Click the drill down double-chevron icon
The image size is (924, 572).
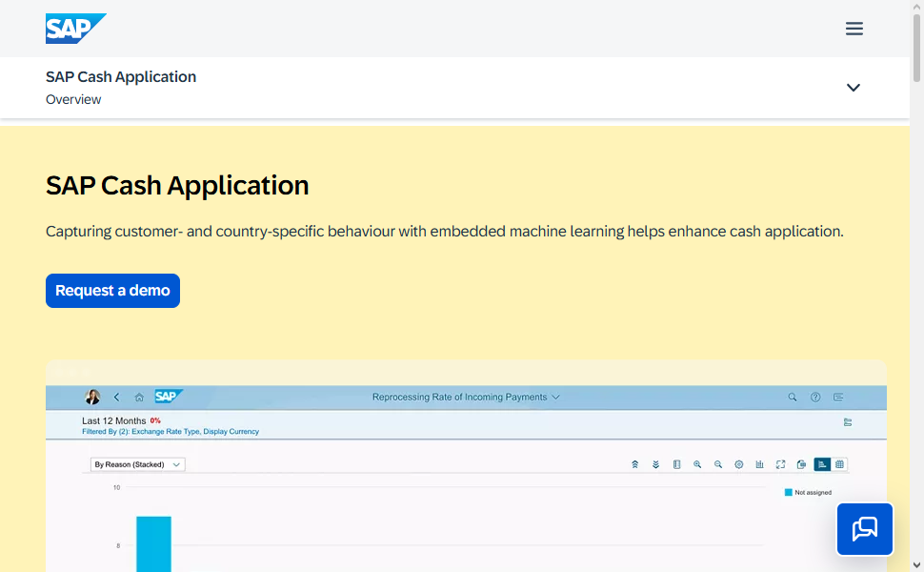tap(655, 464)
